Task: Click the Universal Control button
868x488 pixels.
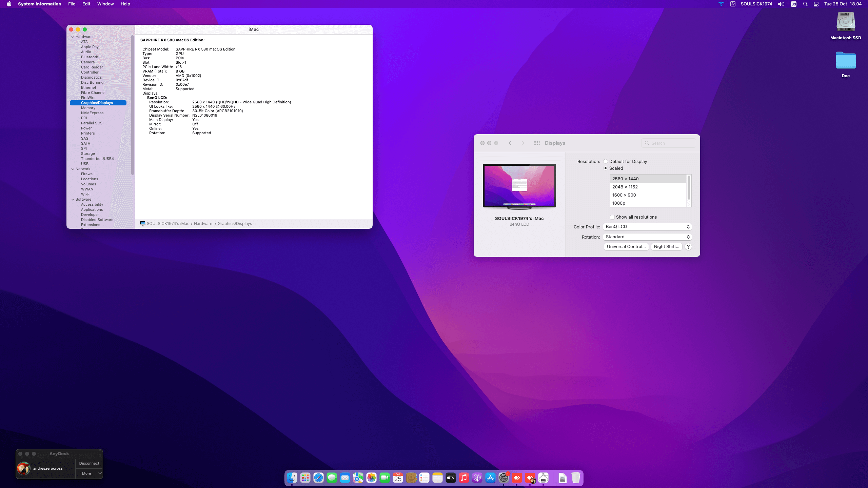Action: (x=626, y=247)
